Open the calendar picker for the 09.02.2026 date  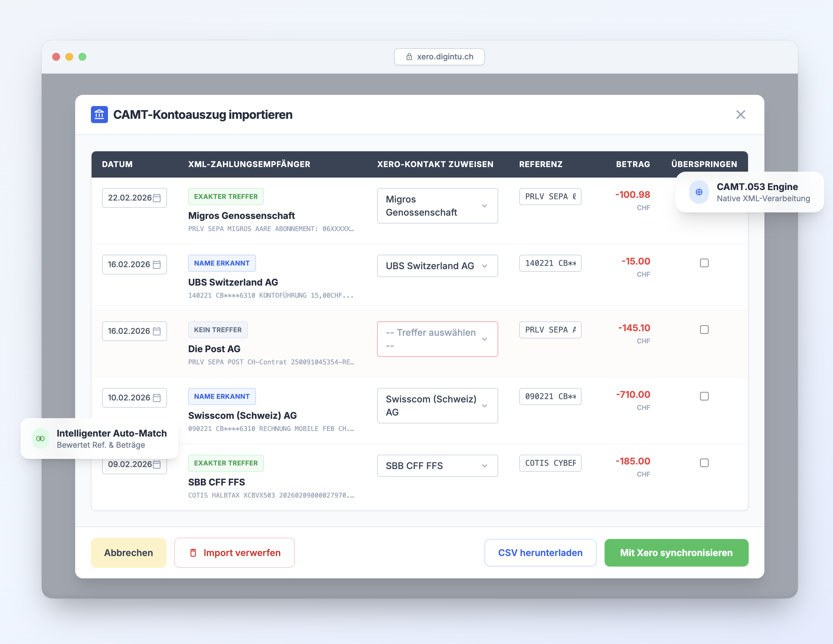point(157,464)
